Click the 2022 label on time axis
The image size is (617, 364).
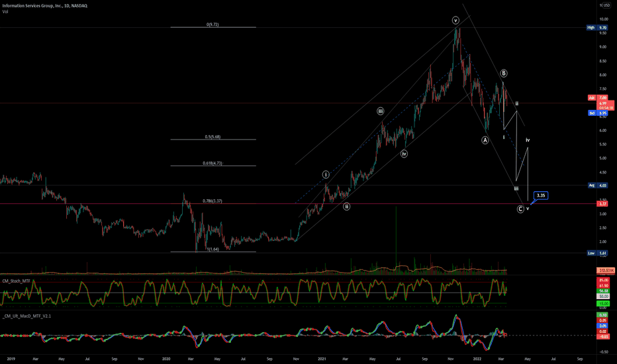point(477,359)
